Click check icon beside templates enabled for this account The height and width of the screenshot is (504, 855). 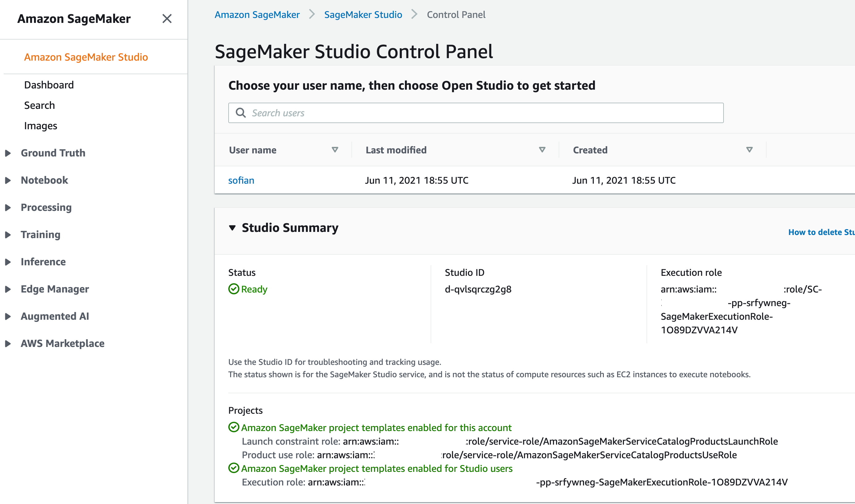(x=234, y=427)
